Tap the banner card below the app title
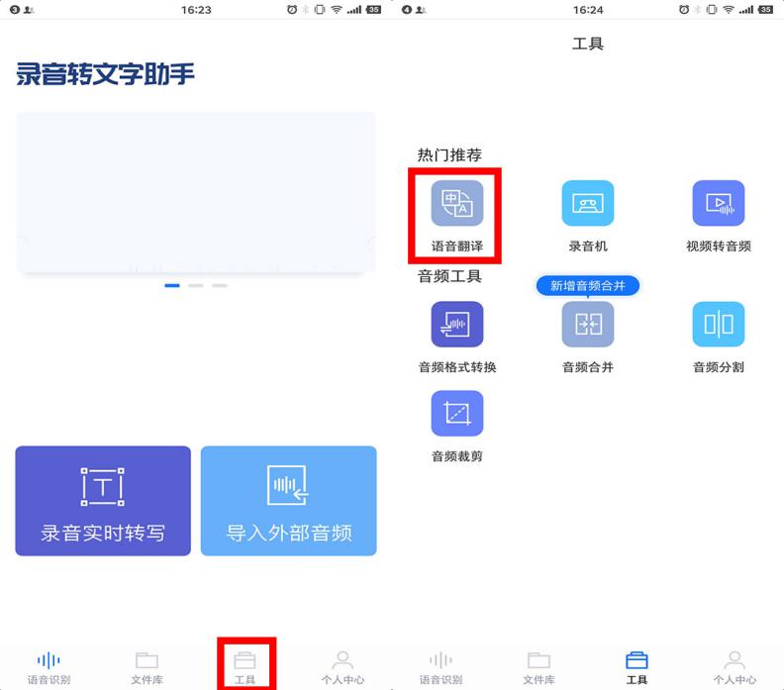The image size is (784, 690). (196, 191)
